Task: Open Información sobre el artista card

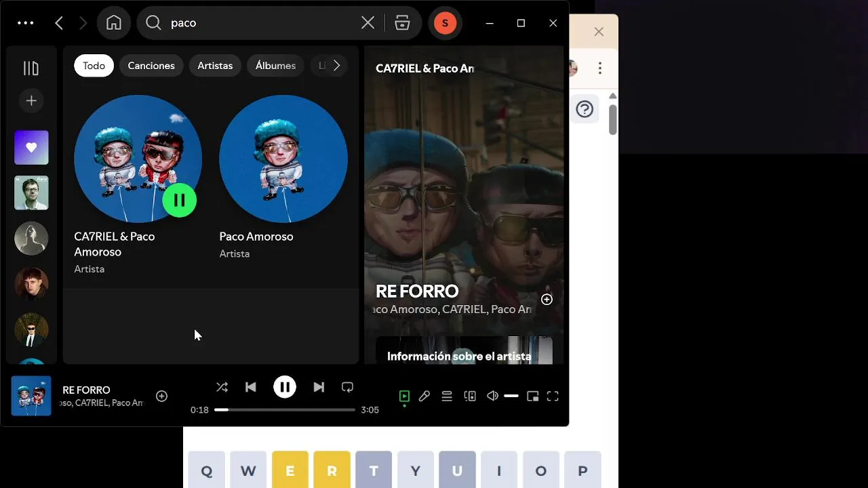Action: tap(464, 350)
